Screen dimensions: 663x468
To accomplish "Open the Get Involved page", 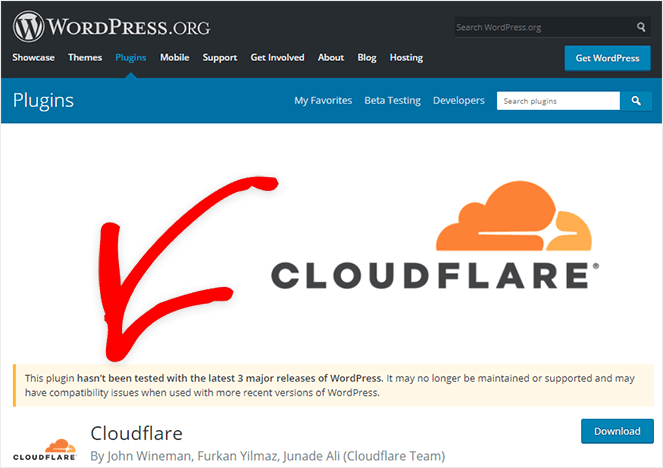I will point(277,58).
